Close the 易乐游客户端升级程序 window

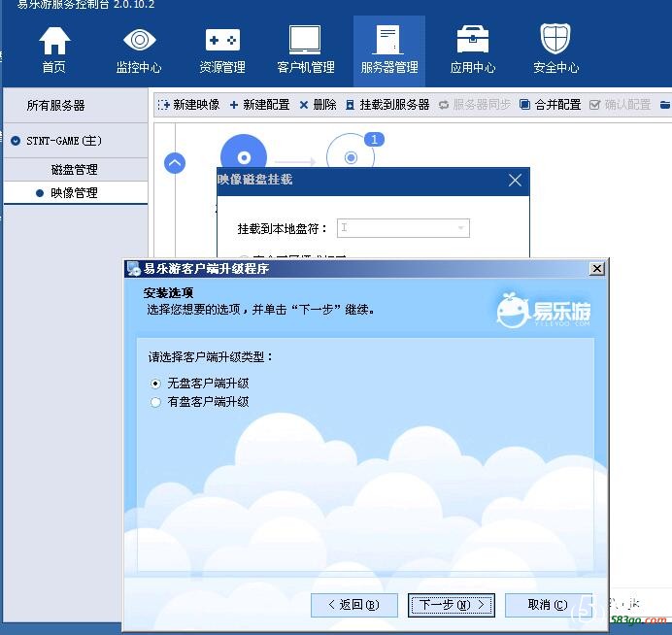coord(597,269)
